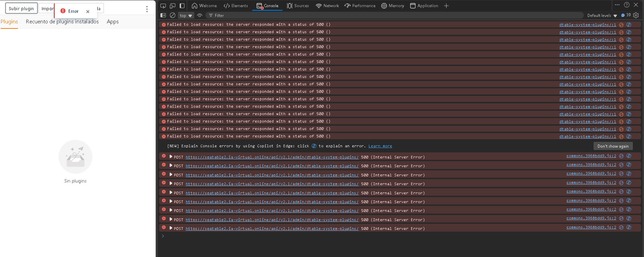This screenshot has width=644, height=257.
Task: Open the DevTools Welcome tab
Action: [x=204, y=6]
